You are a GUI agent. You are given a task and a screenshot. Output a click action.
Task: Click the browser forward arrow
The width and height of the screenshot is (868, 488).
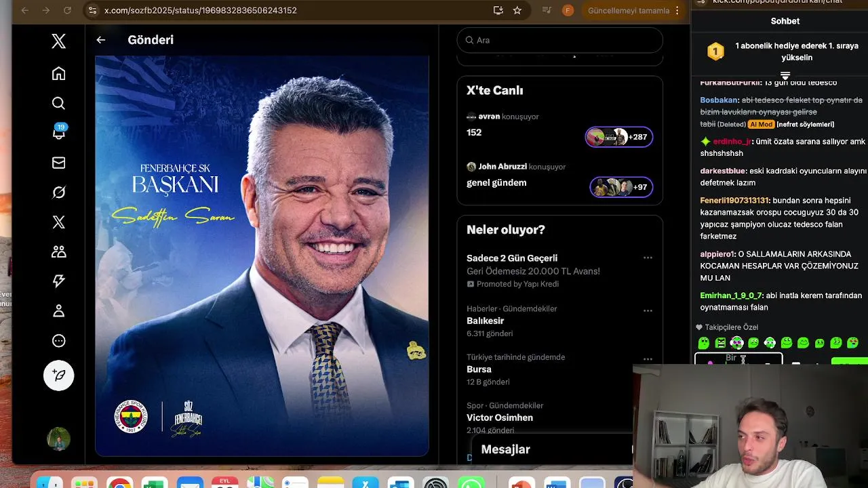pyautogui.click(x=46, y=10)
